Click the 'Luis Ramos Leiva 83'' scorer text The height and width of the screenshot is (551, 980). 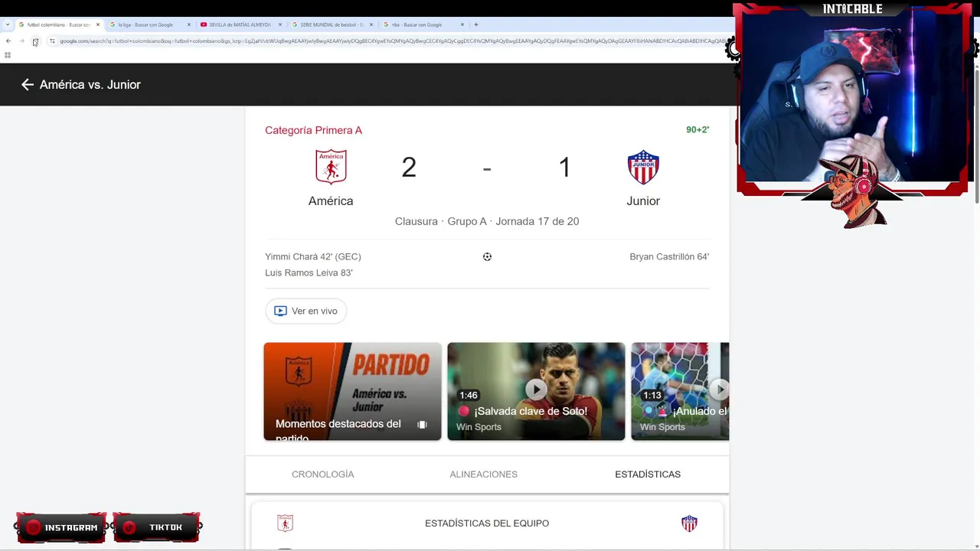[x=309, y=273]
